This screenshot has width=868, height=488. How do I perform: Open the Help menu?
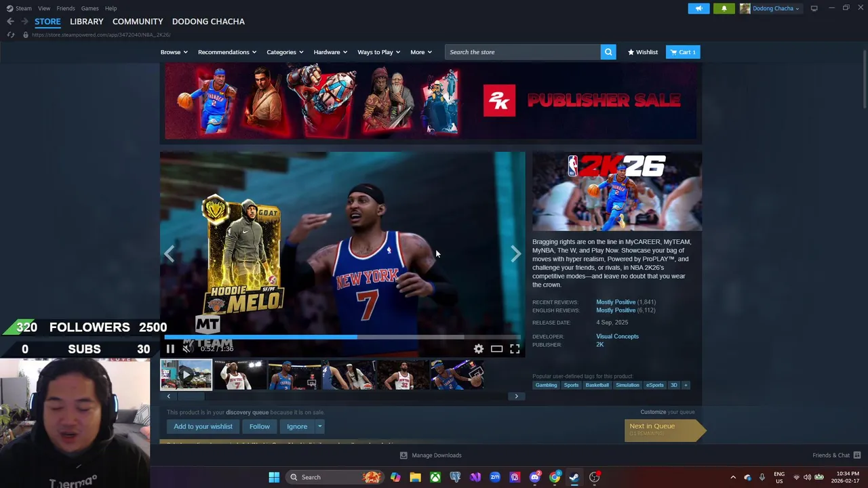(111, 8)
